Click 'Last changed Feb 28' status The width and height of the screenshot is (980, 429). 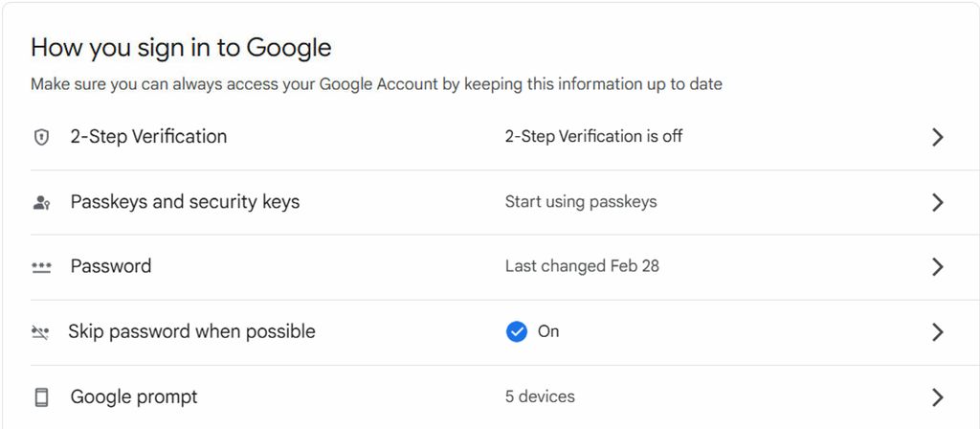coord(582,266)
